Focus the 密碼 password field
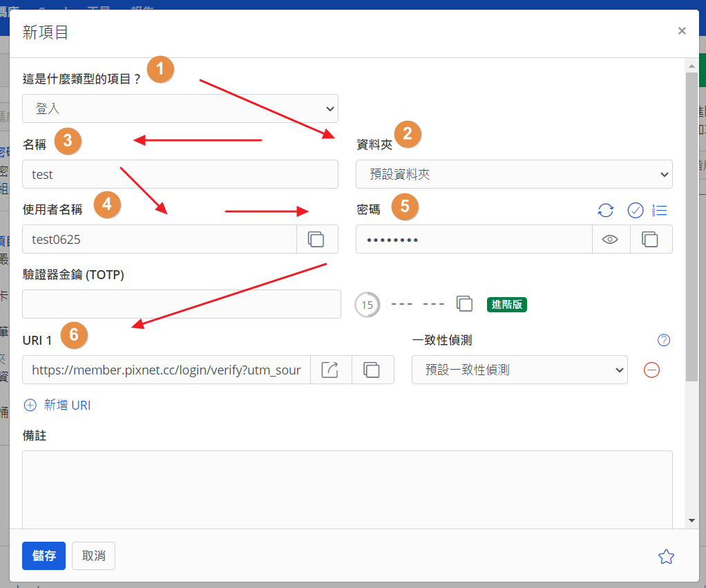 click(x=474, y=239)
